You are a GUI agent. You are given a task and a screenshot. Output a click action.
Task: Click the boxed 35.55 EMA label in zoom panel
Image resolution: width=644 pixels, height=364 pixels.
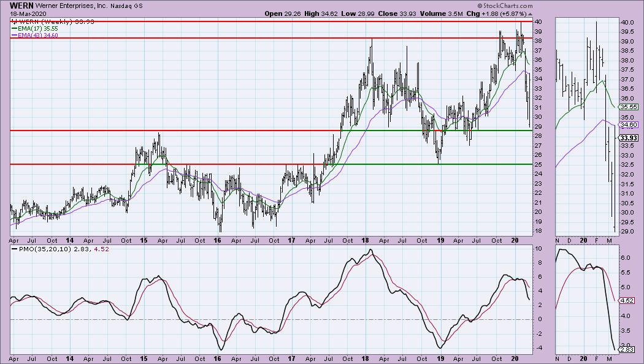tap(629, 107)
